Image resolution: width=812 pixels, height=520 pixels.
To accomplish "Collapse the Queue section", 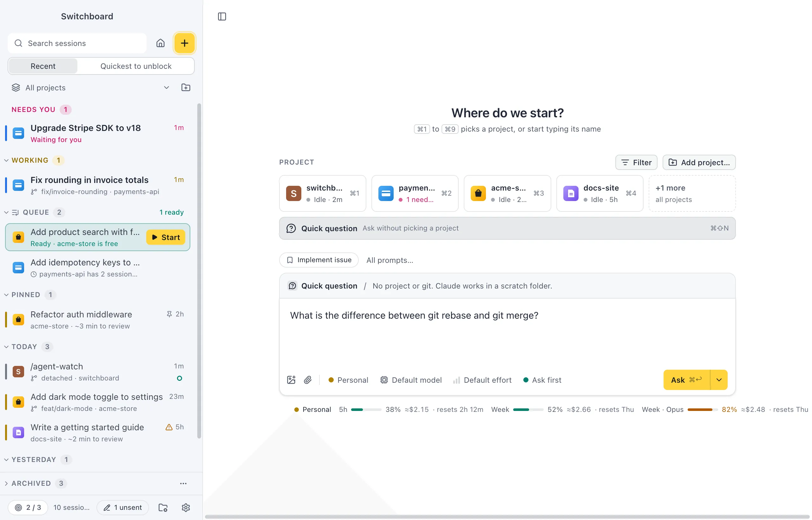I will click(x=6, y=212).
